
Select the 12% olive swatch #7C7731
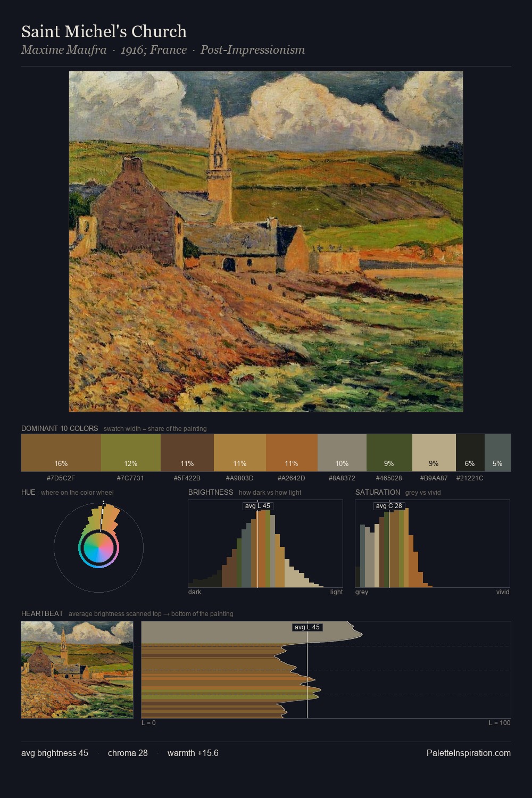coord(131,453)
